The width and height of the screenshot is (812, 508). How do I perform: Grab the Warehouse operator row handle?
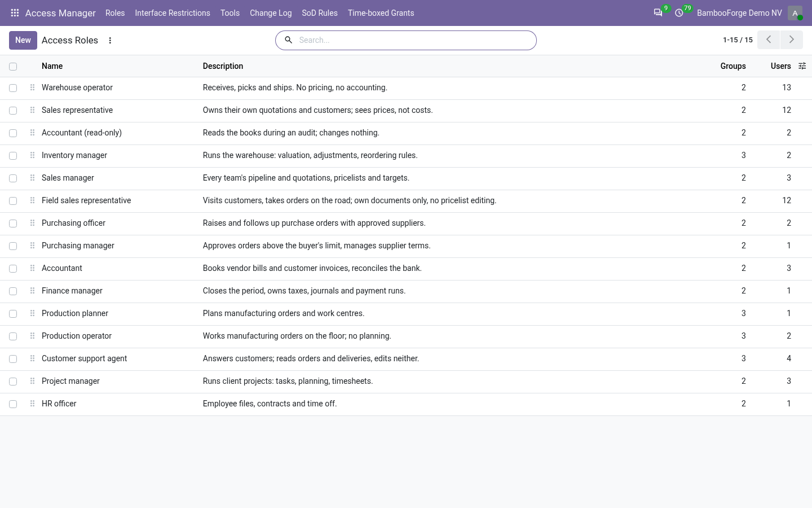tap(32, 87)
